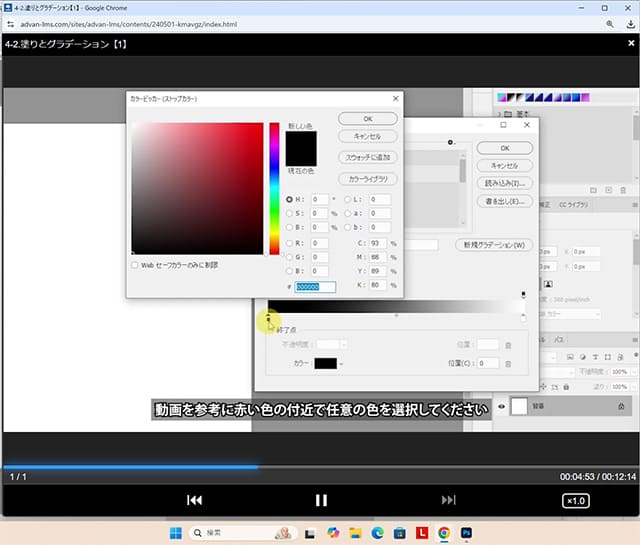Skip to the previous video chapter
Screen dimensions: 640x545
pyautogui.click(x=196, y=500)
